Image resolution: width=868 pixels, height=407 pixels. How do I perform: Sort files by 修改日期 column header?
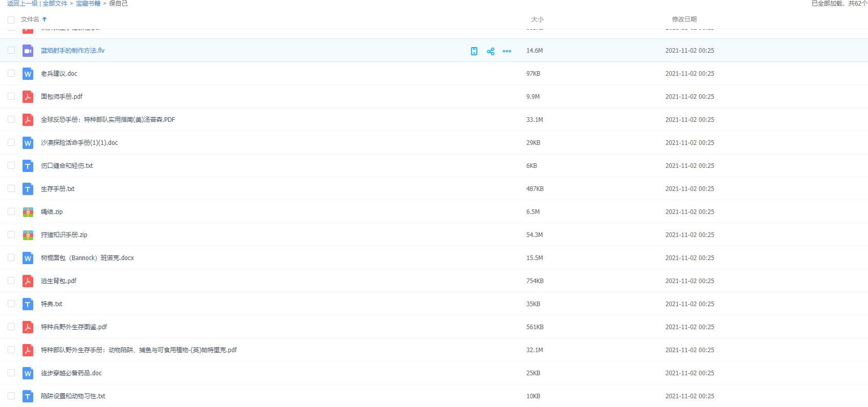[684, 19]
